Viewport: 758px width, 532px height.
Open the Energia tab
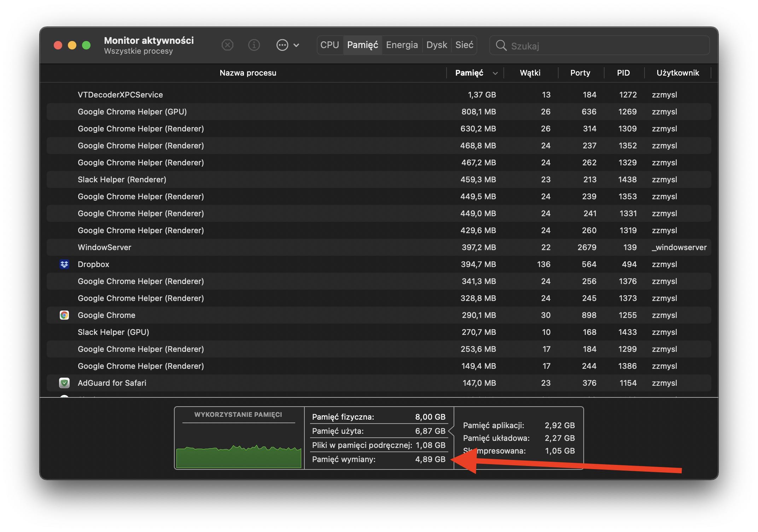402,45
